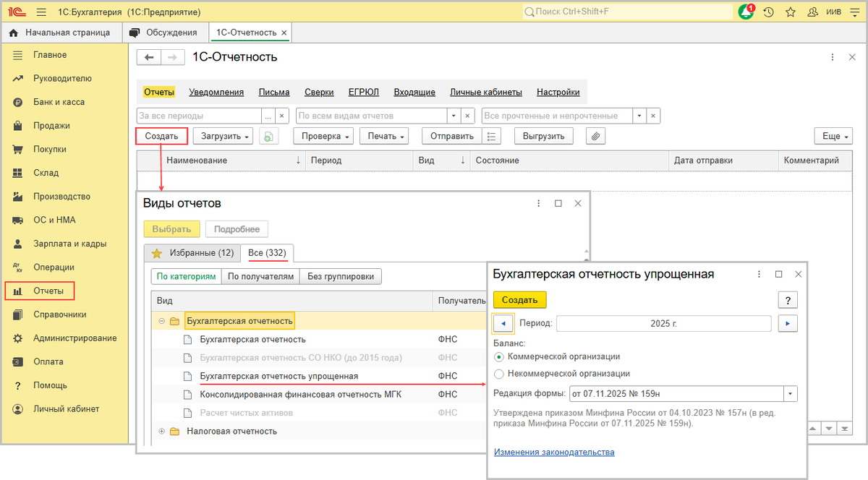Viewport: 868px width, 480px height.
Task: Click the green document icon after Загрузить
Action: coord(268,136)
